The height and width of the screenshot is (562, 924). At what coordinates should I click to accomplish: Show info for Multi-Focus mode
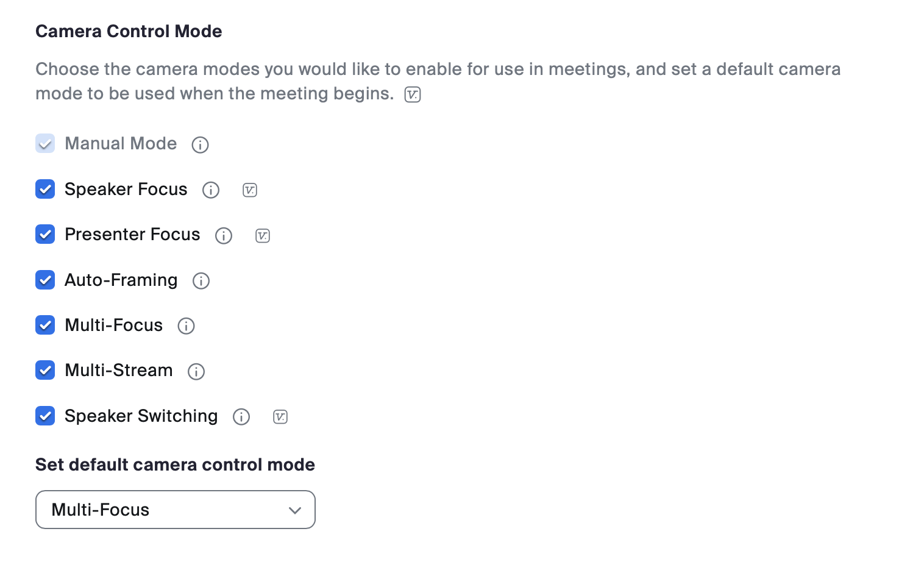point(186,326)
